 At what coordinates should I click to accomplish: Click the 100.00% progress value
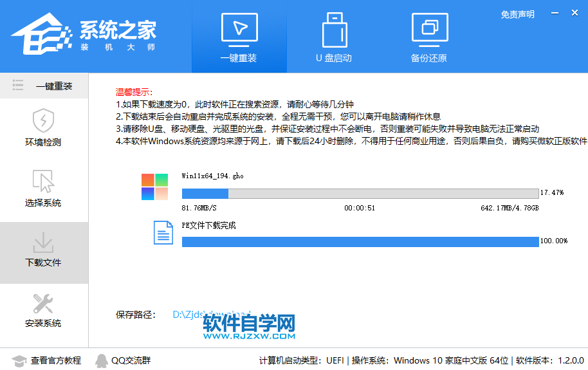point(554,241)
